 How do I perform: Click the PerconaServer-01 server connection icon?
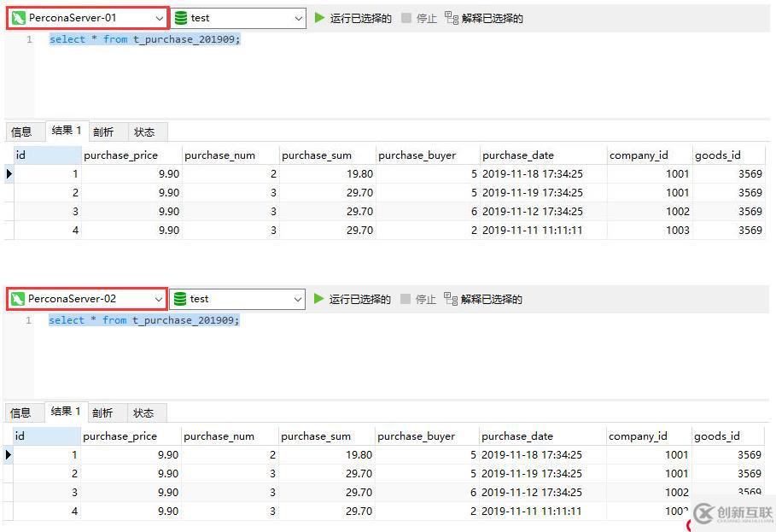[x=19, y=15]
